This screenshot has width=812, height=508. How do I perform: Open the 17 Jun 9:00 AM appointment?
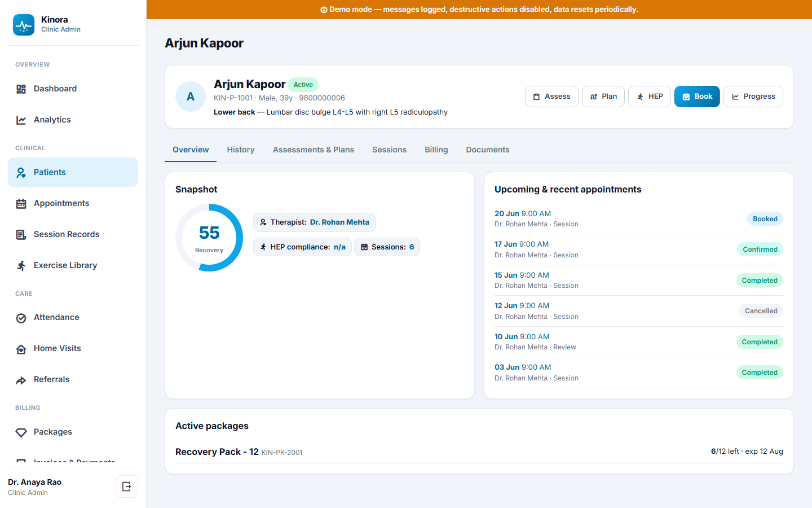[639, 249]
